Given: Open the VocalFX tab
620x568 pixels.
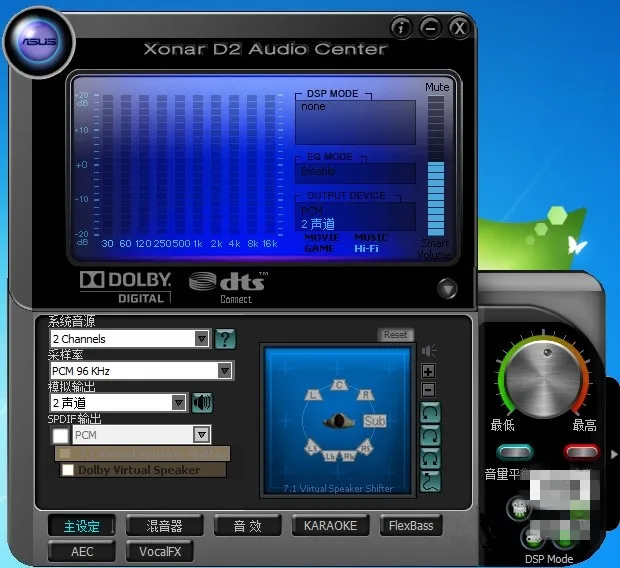Looking at the screenshot, I should coord(160,551).
